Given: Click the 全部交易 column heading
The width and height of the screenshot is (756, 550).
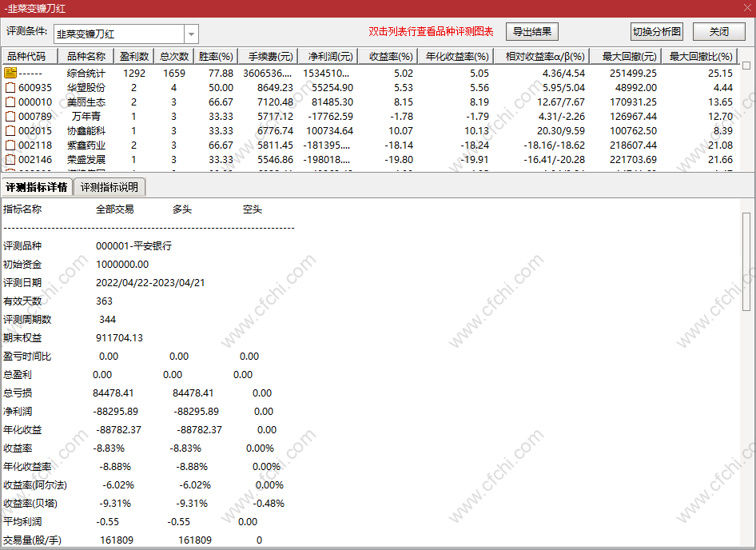Looking at the screenshot, I should click(115, 209).
